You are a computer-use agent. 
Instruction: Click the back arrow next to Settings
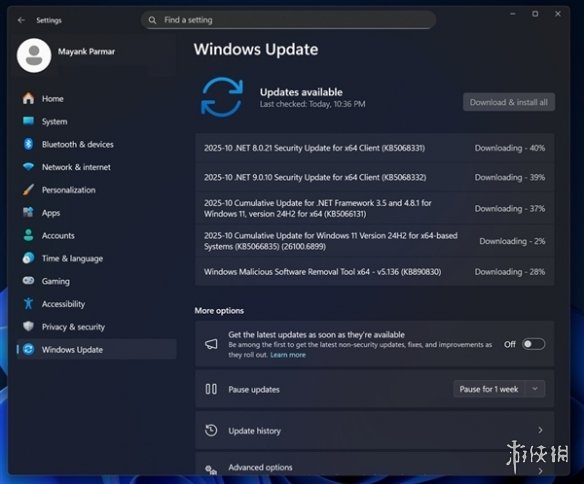pyautogui.click(x=21, y=20)
